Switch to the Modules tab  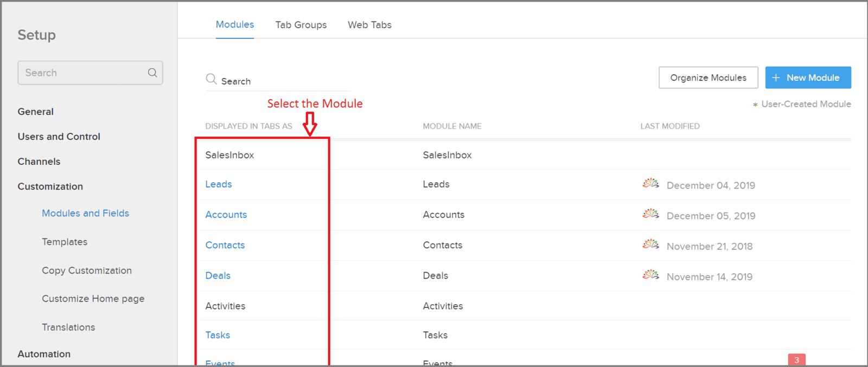235,25
